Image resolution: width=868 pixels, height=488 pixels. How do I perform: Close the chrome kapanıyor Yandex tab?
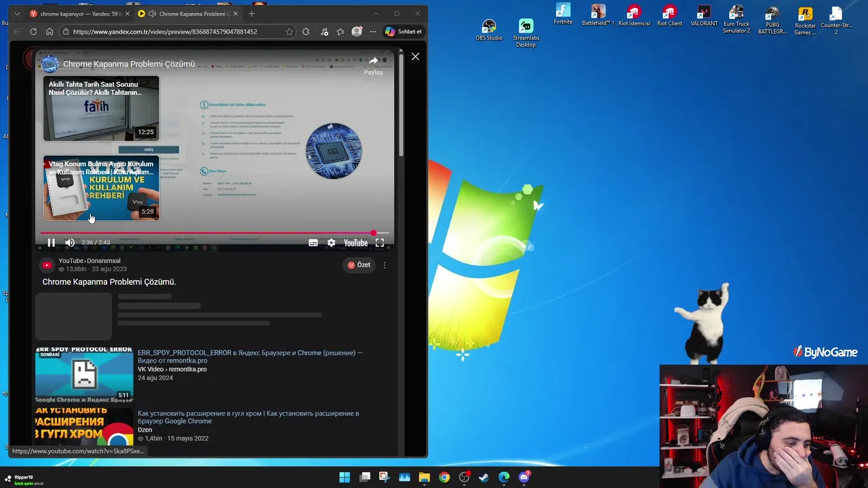click(x=127, y=14)
